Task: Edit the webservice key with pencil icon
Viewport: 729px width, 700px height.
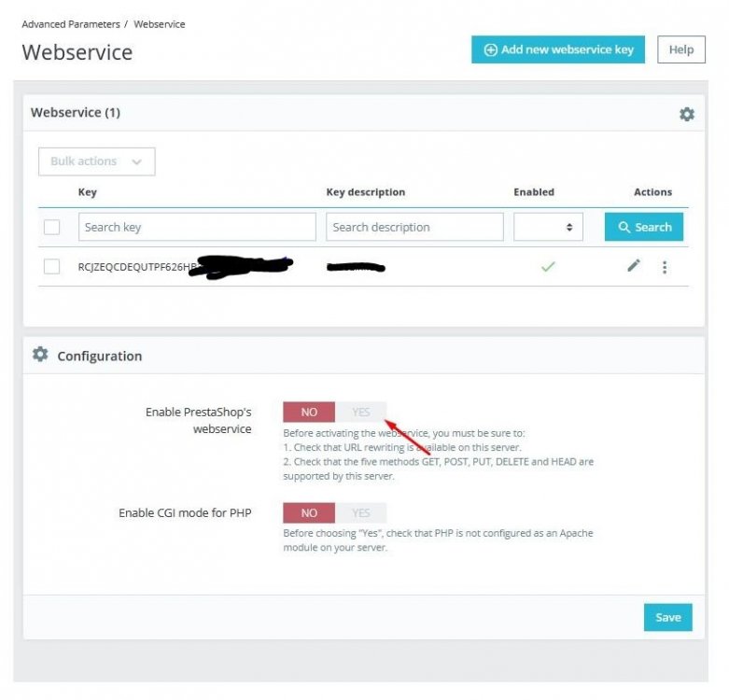Action: coord(633,265)
